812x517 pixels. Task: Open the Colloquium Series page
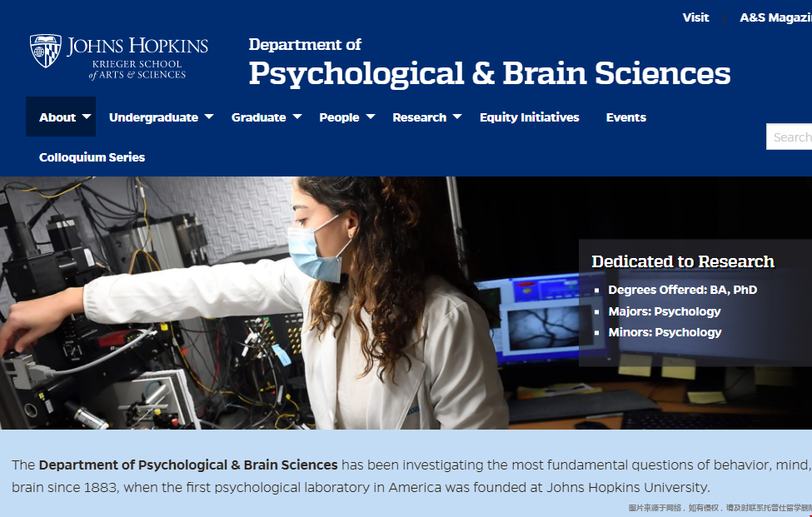[x=92, y=157]
